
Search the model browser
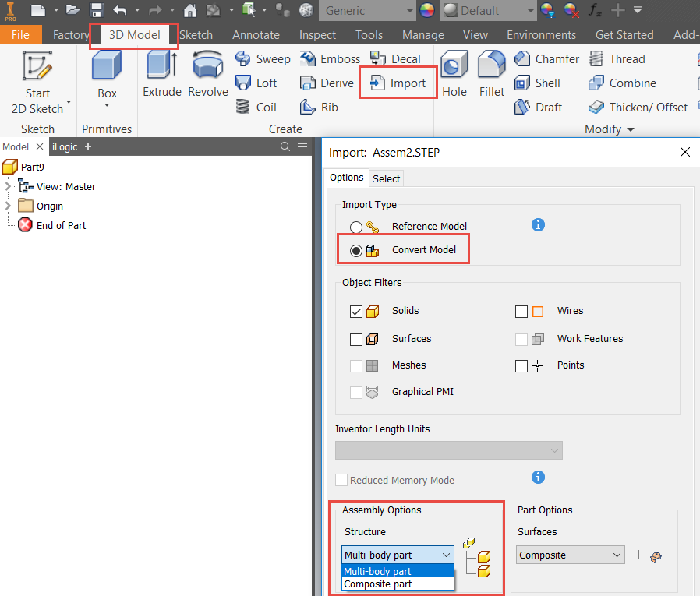[285, 146]
